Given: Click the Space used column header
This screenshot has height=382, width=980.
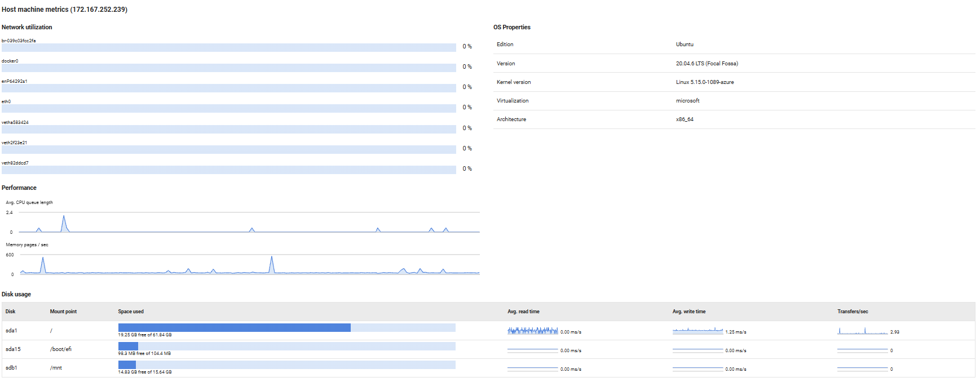Looking at the screenshot, I should 131,312.
